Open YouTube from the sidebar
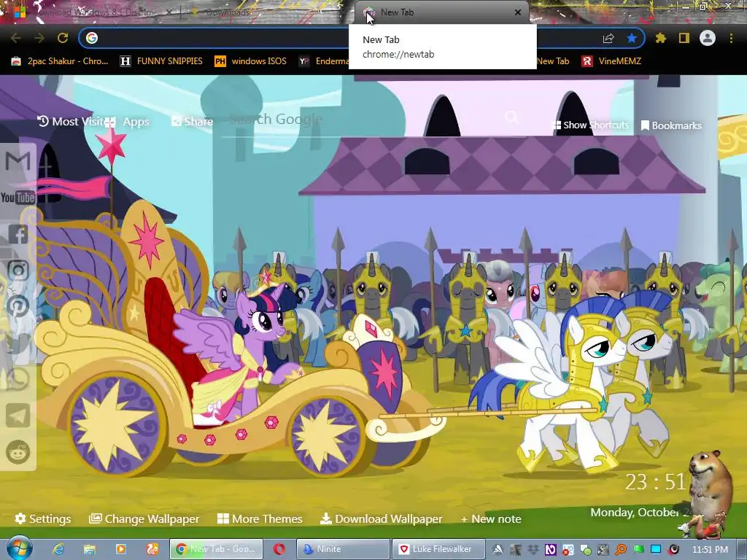This screenshot has width=747, height=560. (18, 197)
